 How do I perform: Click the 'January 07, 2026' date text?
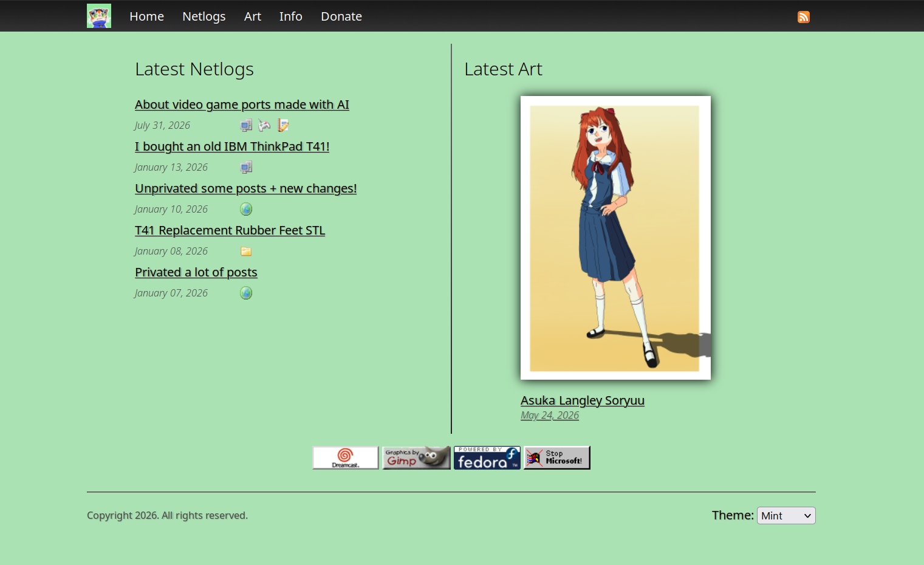click(171, 293)
